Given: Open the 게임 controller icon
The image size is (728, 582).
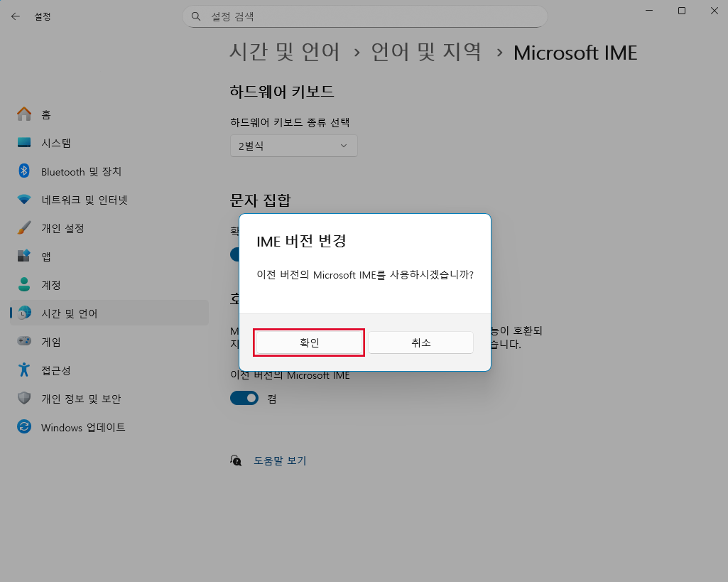Looking at the screenshot, I should tap(24, 341).
